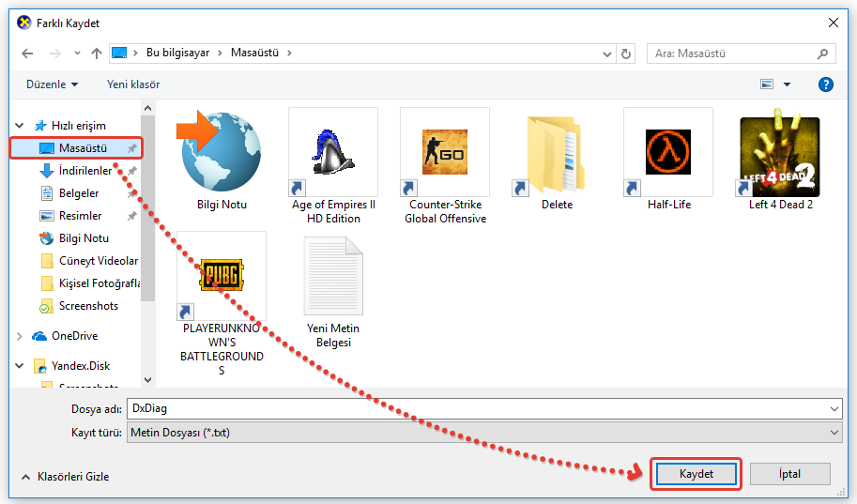Image resolution: width=857 pixels, height=504 pixels.
Task: Select the Yeni Metin Belgesi file
Action: pos(332,277)
